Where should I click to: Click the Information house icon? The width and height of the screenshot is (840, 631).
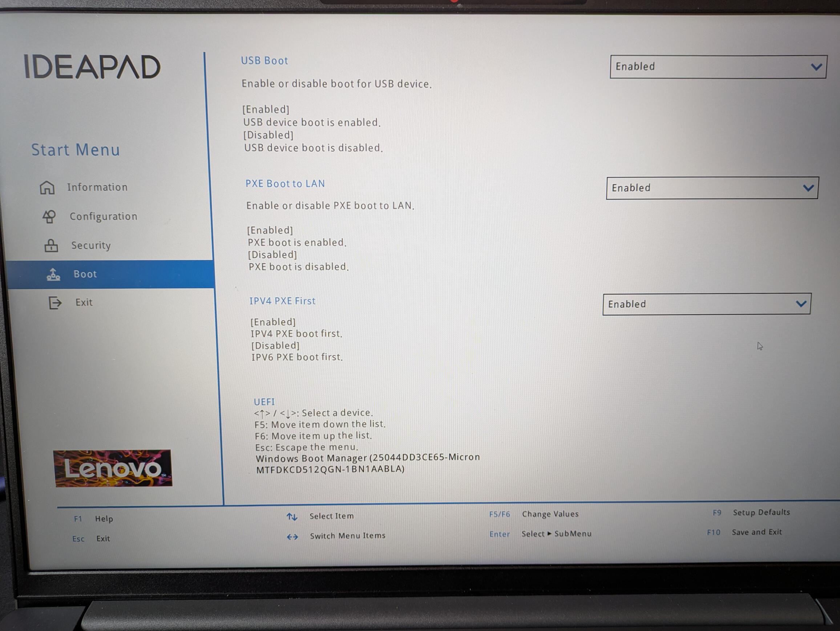[x=47, y=187]
